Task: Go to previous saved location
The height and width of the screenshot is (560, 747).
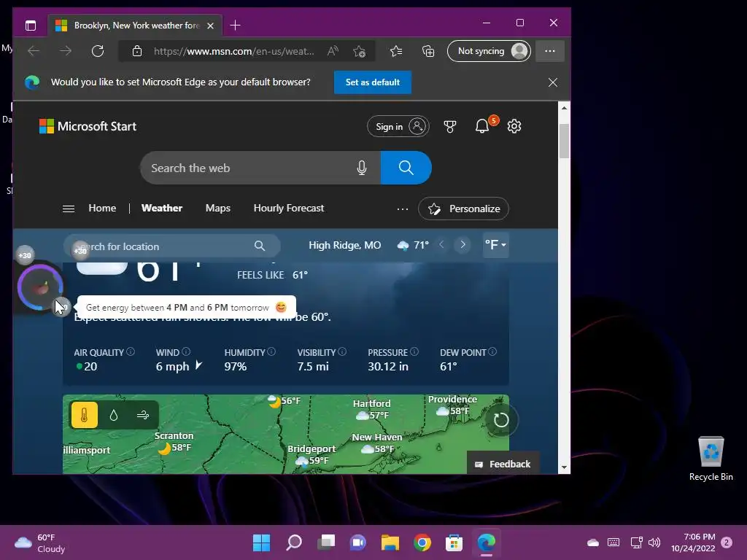Action: (x=441, y=245)
